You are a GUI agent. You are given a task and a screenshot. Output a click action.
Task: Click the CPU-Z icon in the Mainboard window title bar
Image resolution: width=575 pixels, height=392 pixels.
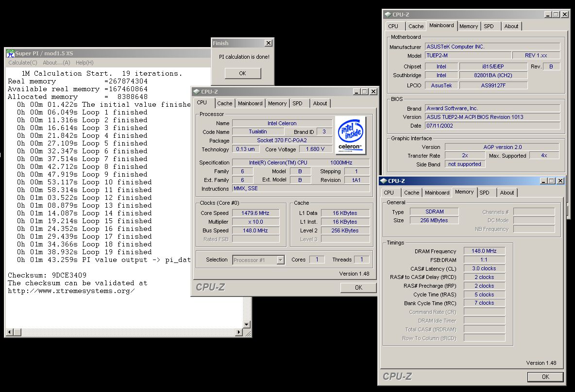click(388, 15)
